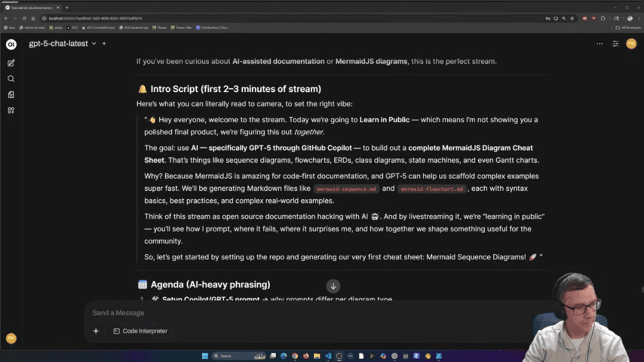Open the Workspace grid icon

11,110
